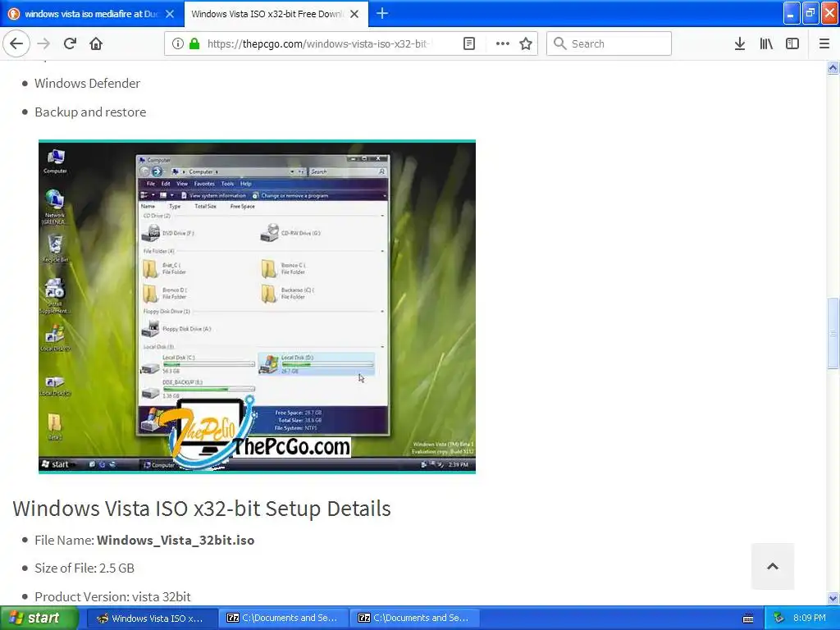Click the Forward navigation arrow
The image size is (840, 630).
click(43, 43)
